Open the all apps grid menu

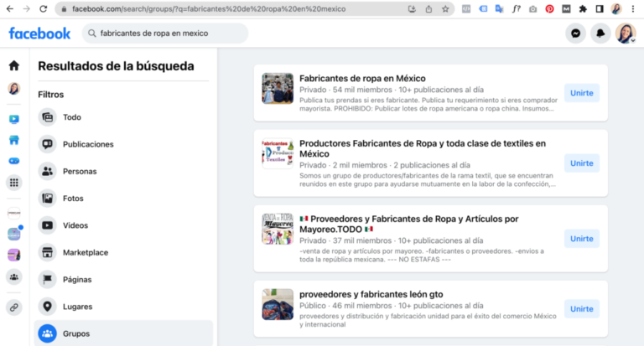click(x=14, y=183)
